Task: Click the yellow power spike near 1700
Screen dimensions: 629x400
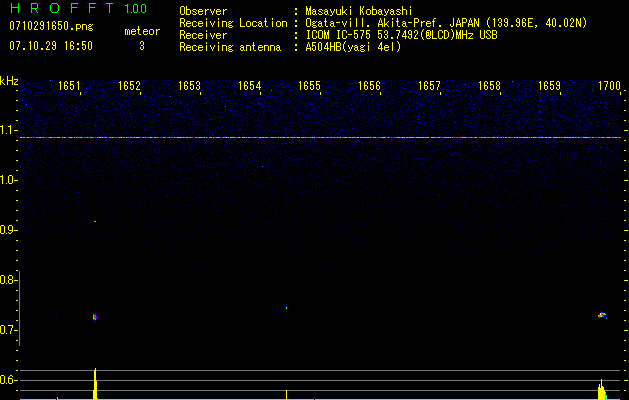Action: 602,389
